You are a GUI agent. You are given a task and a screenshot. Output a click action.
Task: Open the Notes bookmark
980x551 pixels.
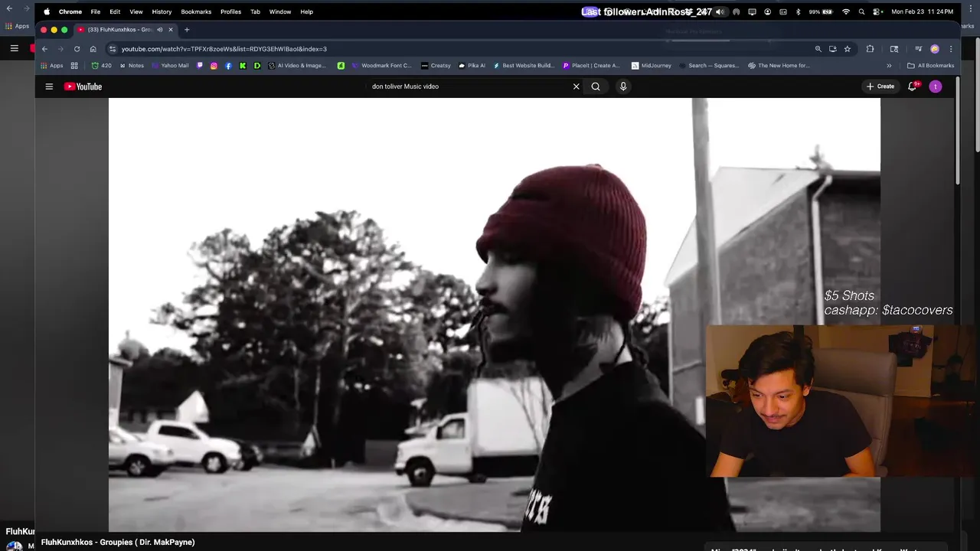click(131, 66)
